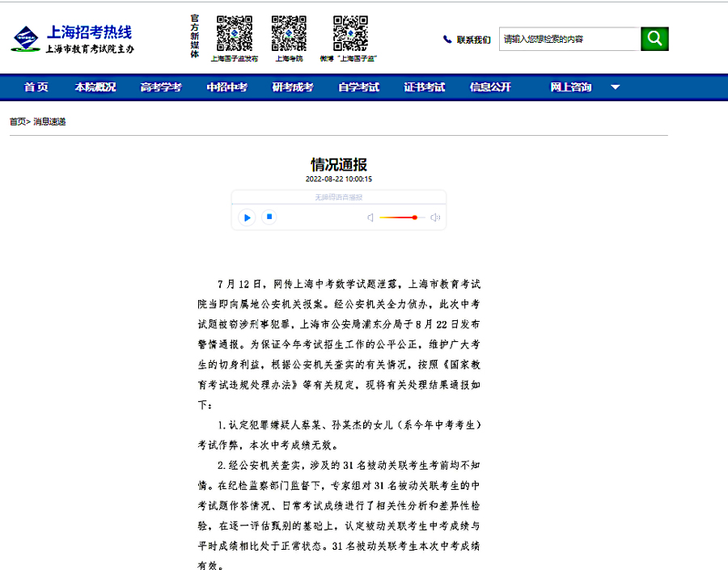Screen dimensions: 728x570
Task: Click the 首页 breadcrumb link
Action: [x=17, y=122]
